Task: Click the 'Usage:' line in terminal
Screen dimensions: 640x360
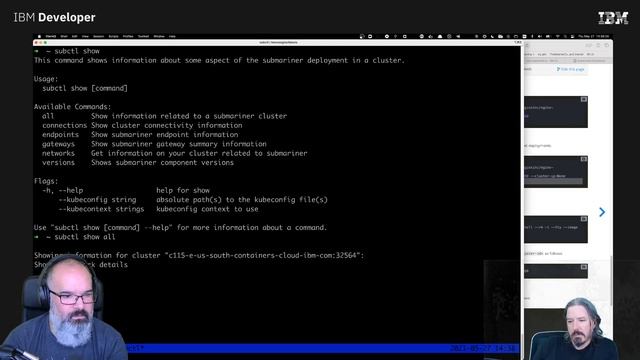Action: [x=46, y=79]
